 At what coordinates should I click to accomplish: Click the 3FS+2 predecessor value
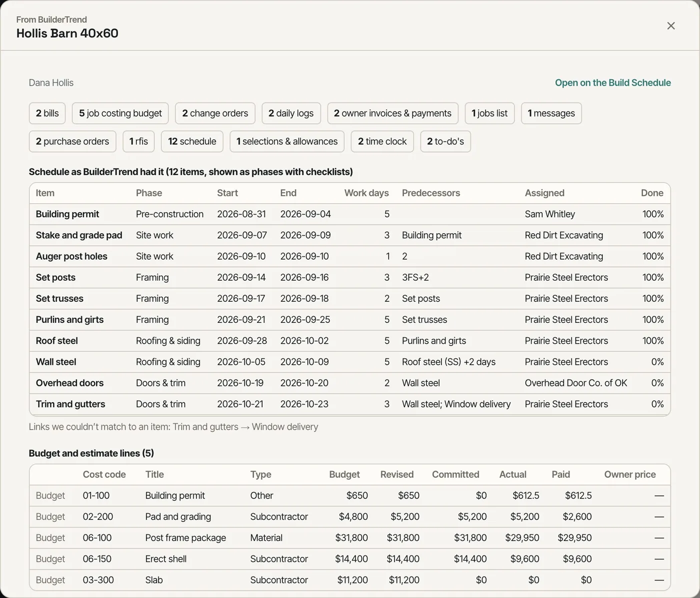pos(415,277)
